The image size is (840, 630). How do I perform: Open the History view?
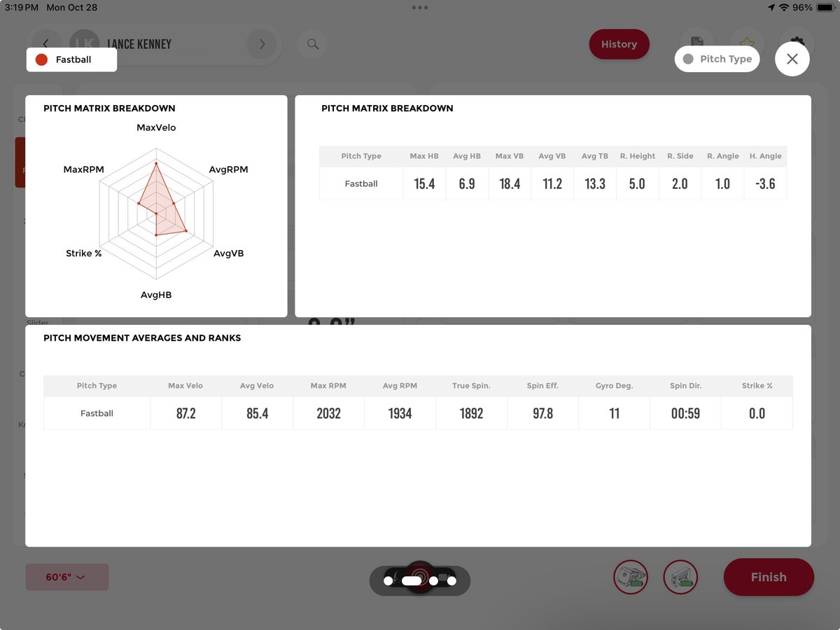tap(619, 44)
